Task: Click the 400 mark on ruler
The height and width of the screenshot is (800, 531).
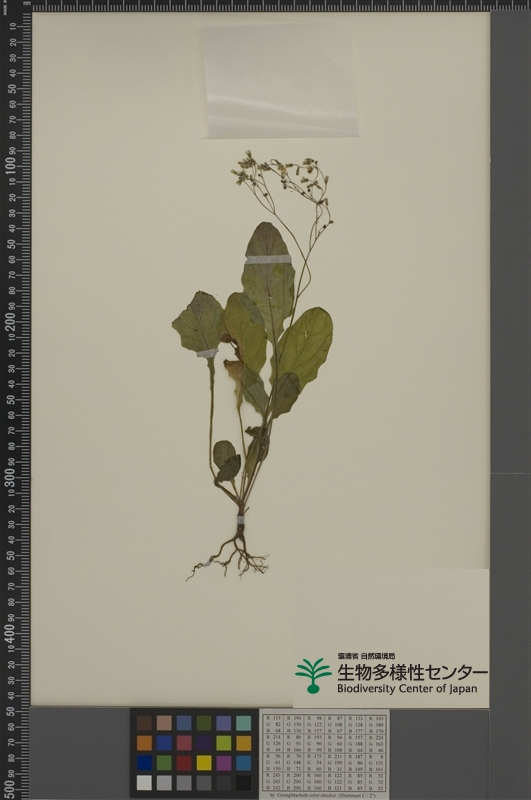Action: [x=10, y=634]
